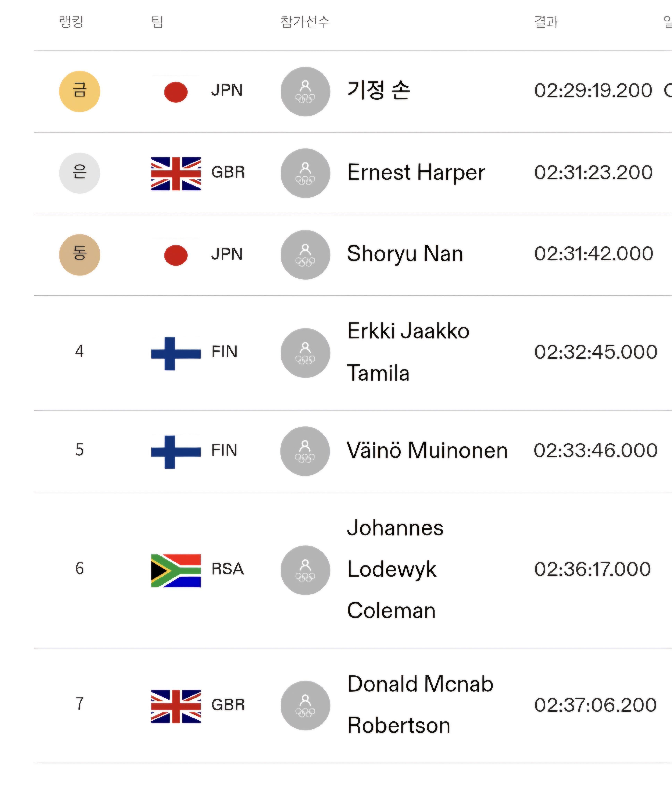Click the 팀 column header

tap(157, 21)
